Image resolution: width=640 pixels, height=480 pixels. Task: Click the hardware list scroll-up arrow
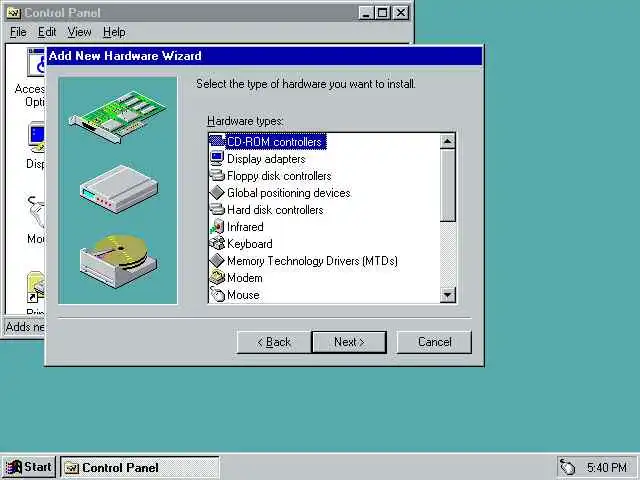pyautogui.click(x=448, y=141)
